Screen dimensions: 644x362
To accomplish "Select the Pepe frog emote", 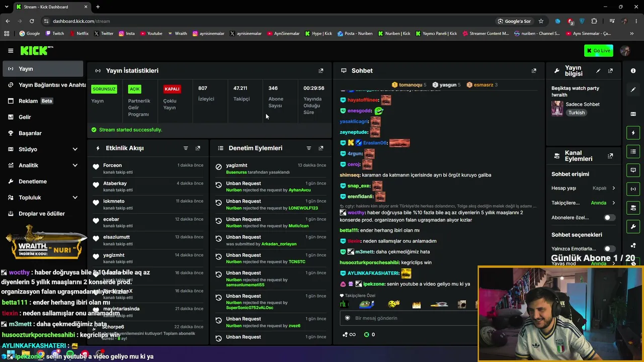I will coord(366,305).
